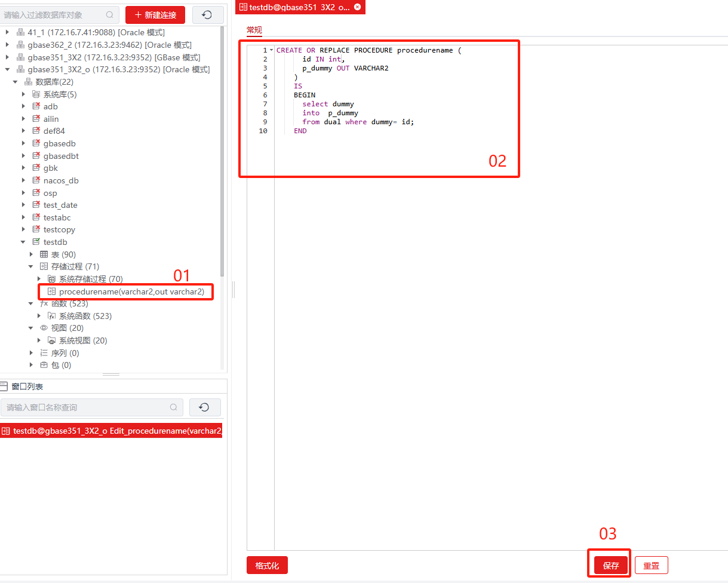Click the 表 (90) table icon
728x583 pixels.
click(x=44, y=254)
